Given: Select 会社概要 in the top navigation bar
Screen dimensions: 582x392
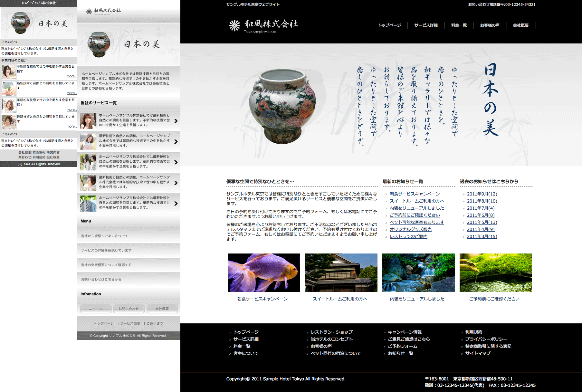Looking at the screenshot, I should [520, 25].
